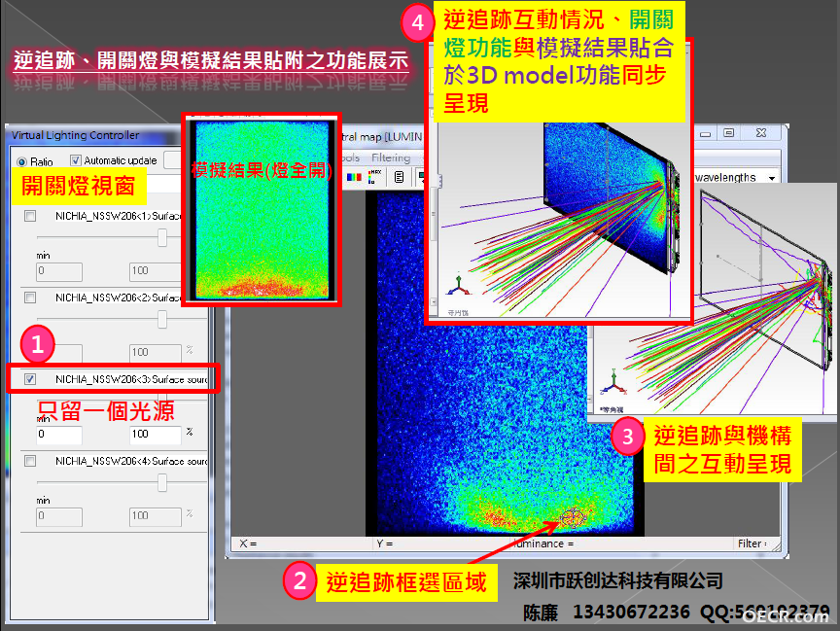Viewport: 840px width, 631px height.
Task: Select the NICHIA_NSSW206<2> Surface source label
Action: pyautogui.click(x=119, y=298)
